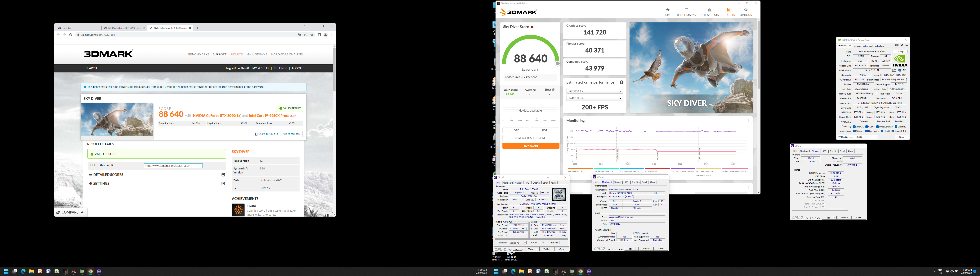This screenshot has width=980, height=276.
Task: Toggle the GPU Load (%) legend color
Action: pos(657,168)
